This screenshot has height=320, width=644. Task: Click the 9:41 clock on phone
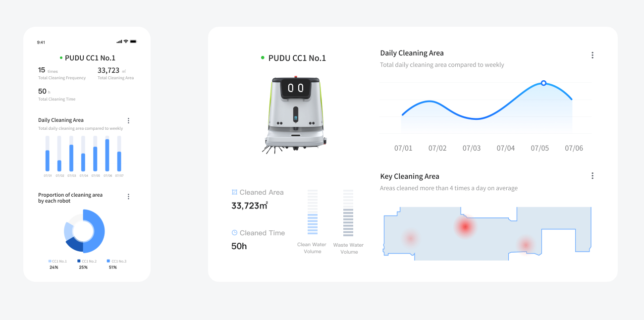[41, 42]
